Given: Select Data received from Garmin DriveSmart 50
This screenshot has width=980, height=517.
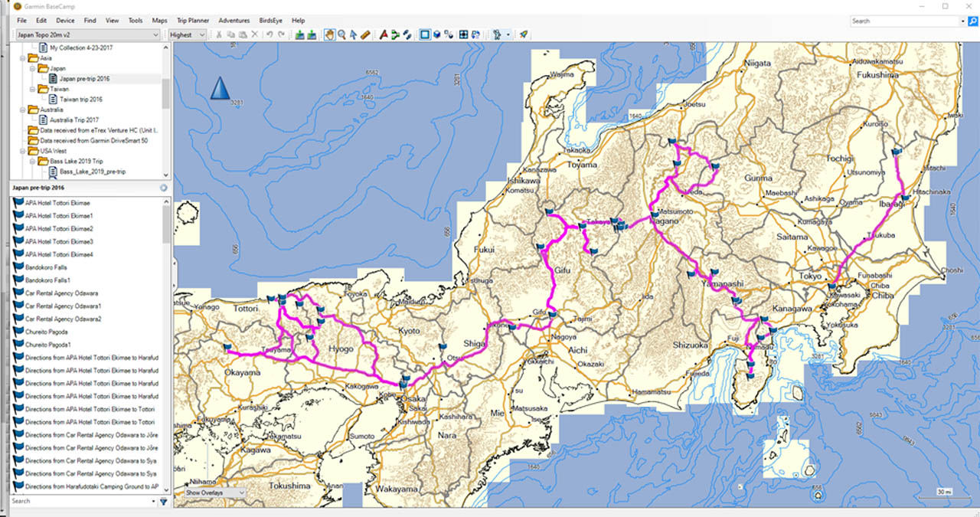Looking at the screenshot, I should (93, 141).
